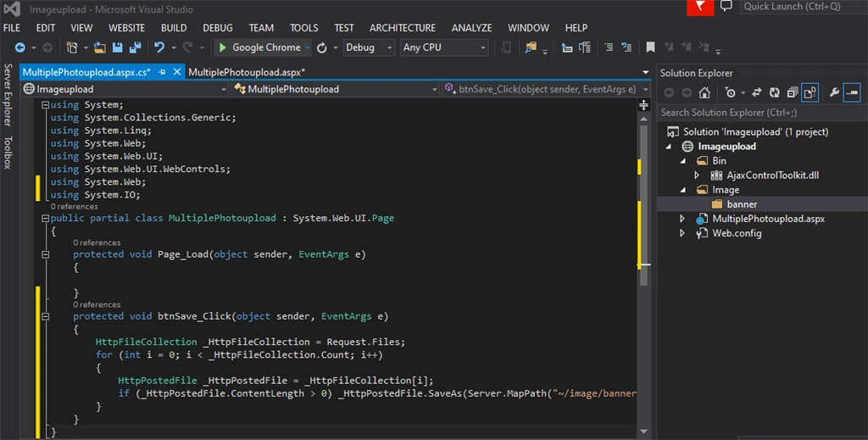Open the ANALYZE menu

[471, 28]
